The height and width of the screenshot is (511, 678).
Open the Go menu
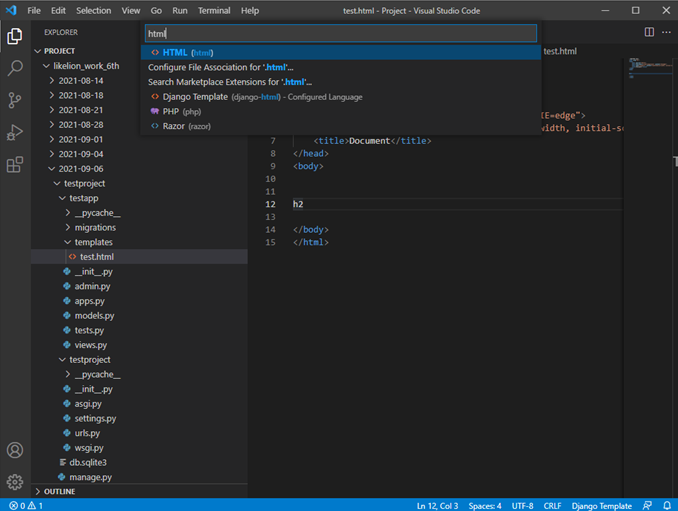[156, 10]
